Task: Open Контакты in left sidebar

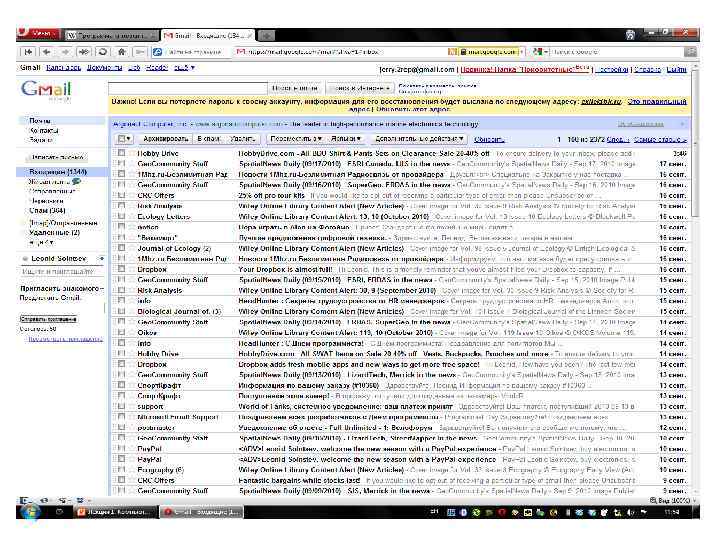Action: point(44,130)
